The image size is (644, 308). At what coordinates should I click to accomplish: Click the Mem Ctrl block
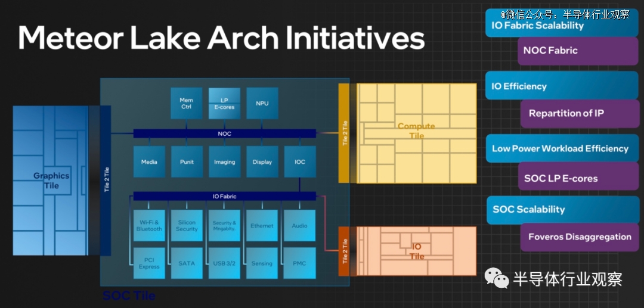coord(187,103)
